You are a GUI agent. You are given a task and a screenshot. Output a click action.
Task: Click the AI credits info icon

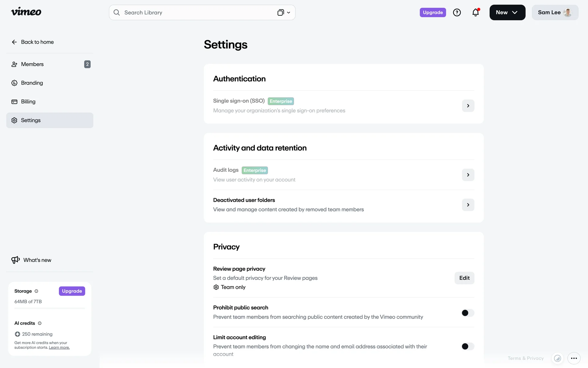[40, 323]
